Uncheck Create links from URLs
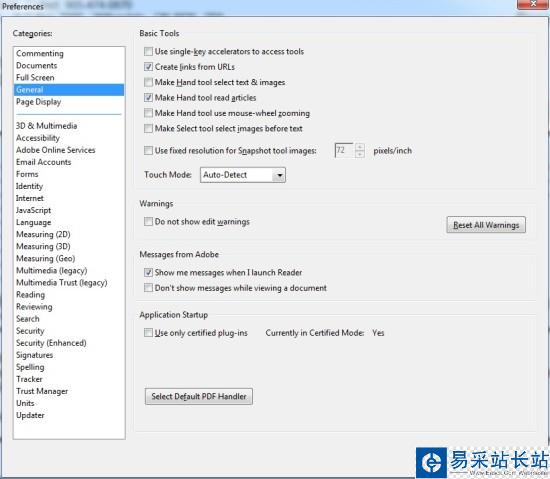The width and height of the screenshot is (550, 479). (148, 67)
